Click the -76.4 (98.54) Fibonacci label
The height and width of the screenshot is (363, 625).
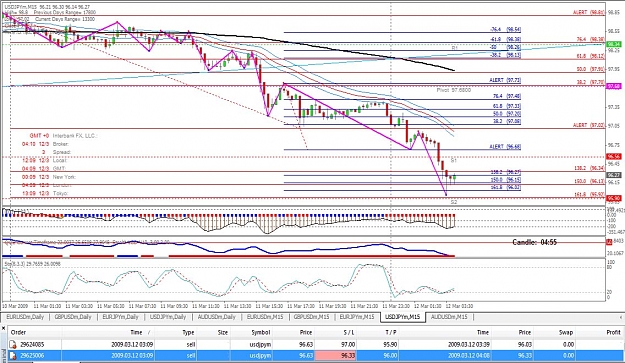(x=505, y=29)
